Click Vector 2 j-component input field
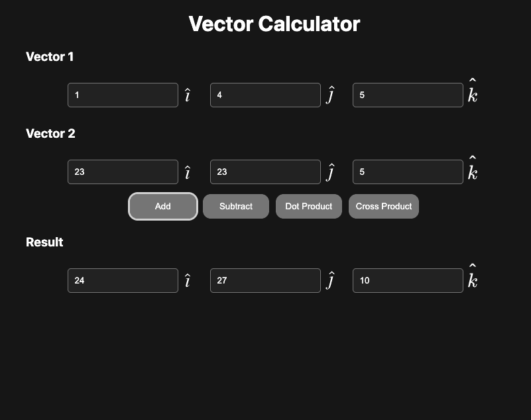 [265, 172]
